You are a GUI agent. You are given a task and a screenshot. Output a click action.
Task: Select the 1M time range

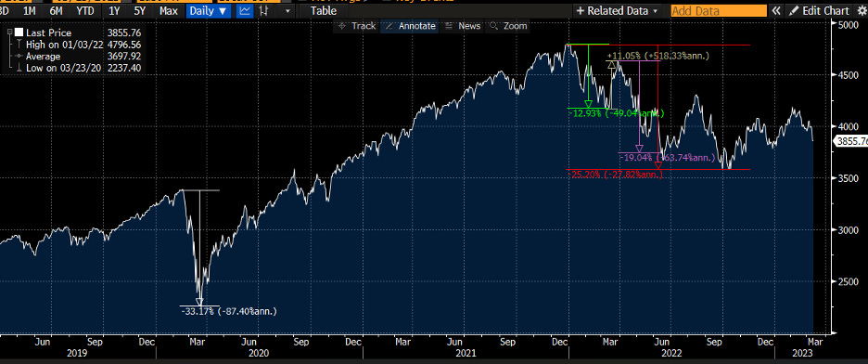click(30, 10)
